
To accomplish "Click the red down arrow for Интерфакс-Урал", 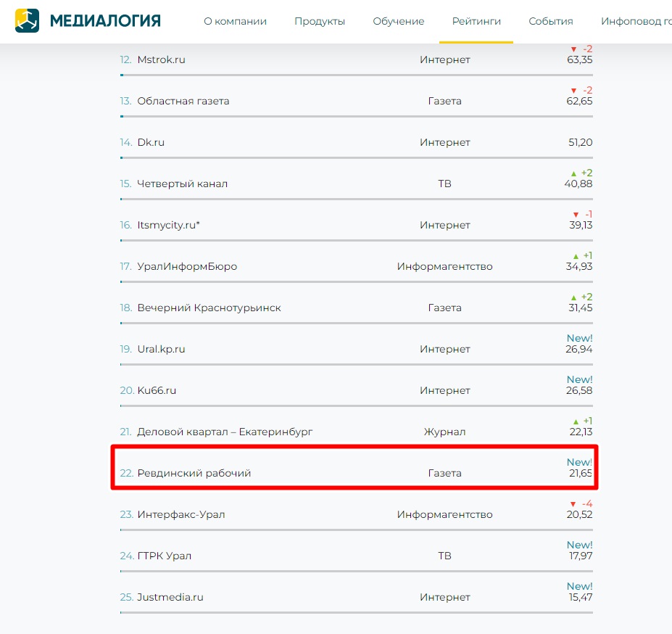I will pos(573,504).
